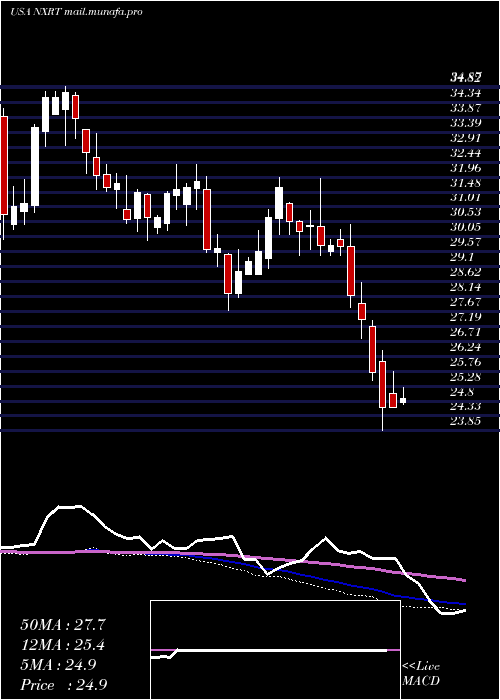The width and height of the screenshot is (500, 700).
Task: Click the 31.01 price axis label
Action: click(x=465, y=197)
